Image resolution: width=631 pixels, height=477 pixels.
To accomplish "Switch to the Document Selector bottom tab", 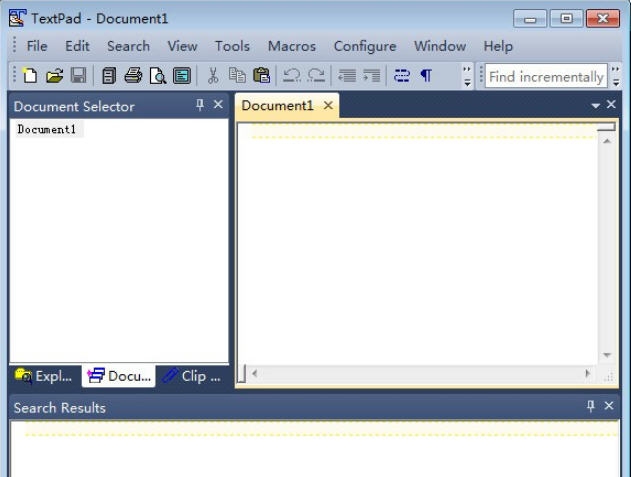I will [x=119, y=376].
